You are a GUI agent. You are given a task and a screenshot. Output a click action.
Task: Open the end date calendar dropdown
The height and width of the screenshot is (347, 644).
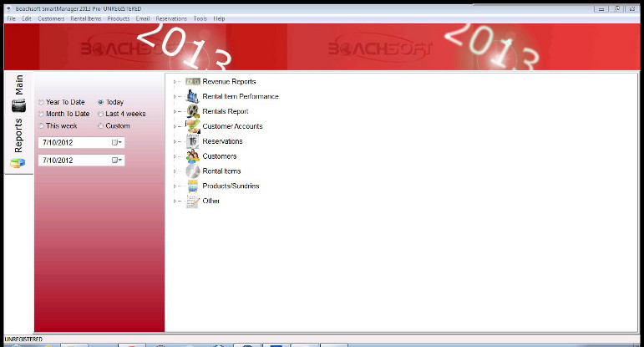(117, 160)
